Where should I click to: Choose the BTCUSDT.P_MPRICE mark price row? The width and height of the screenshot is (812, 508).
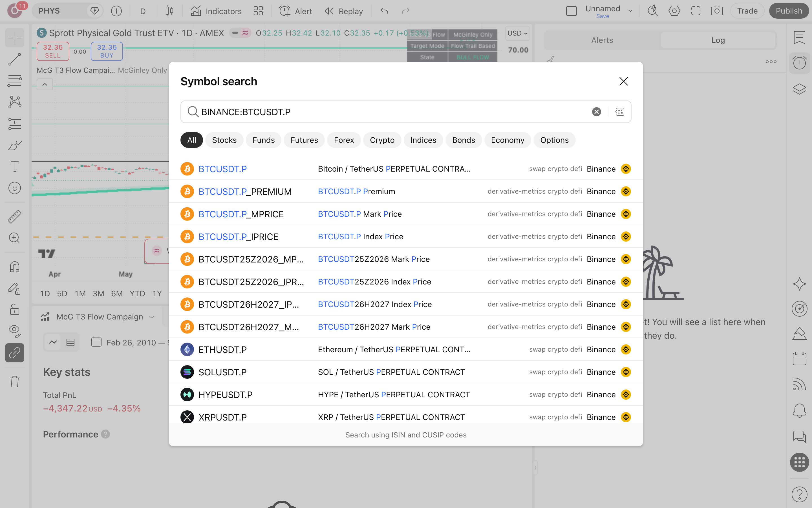[406, 214]
